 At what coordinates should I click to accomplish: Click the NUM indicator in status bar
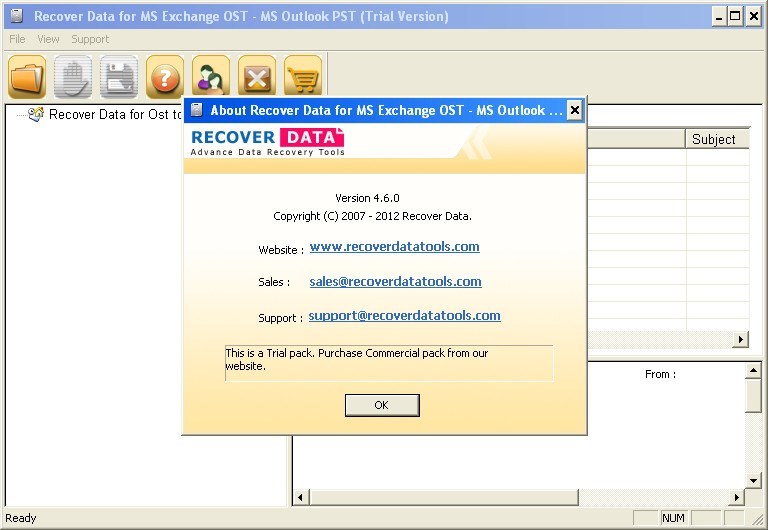coord(673,518)
